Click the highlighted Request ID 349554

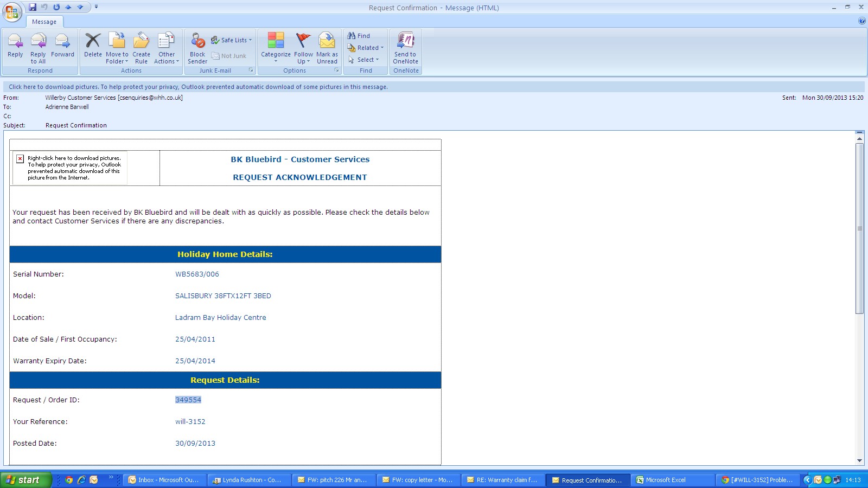click(x=188, y=400)
